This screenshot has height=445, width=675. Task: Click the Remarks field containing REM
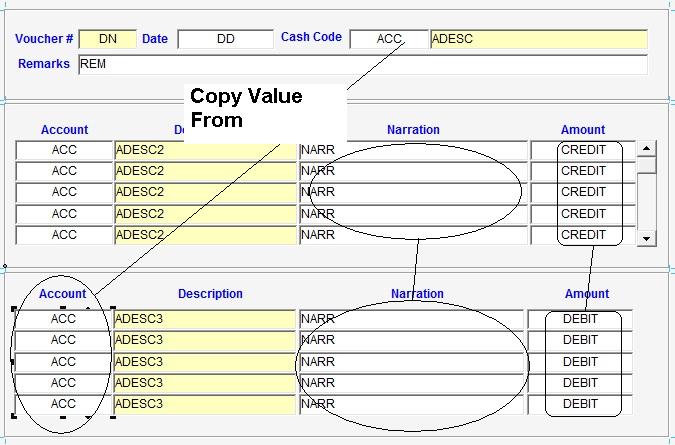[x=362, y=64]
